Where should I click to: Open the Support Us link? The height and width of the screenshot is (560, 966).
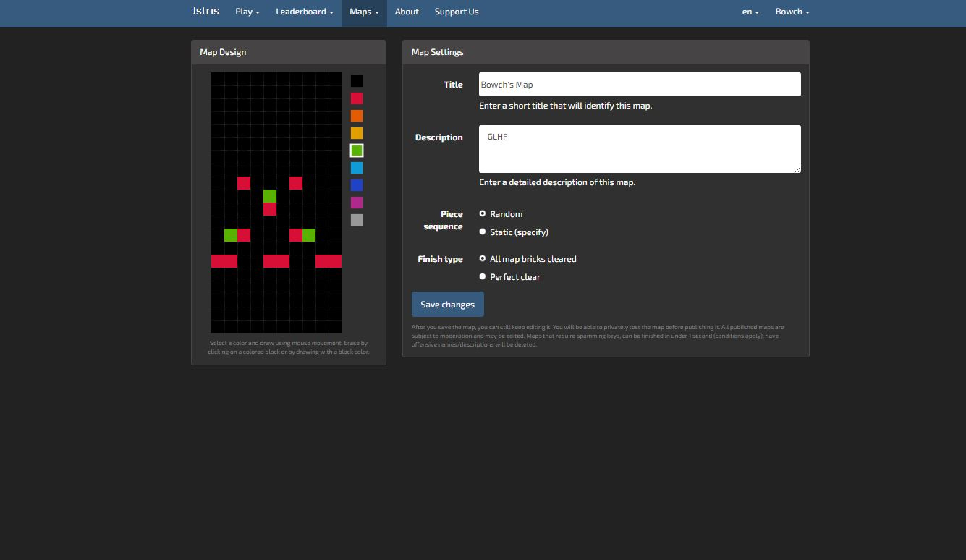point(456,12)
